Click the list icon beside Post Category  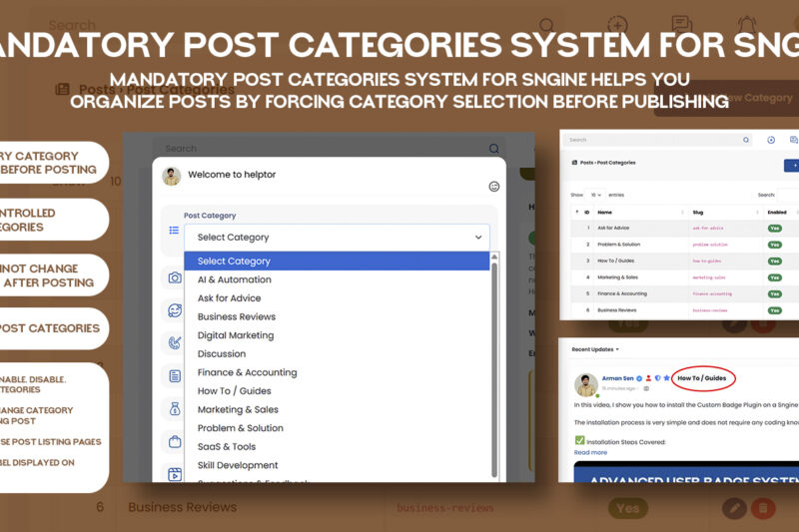tap(174, 231)
